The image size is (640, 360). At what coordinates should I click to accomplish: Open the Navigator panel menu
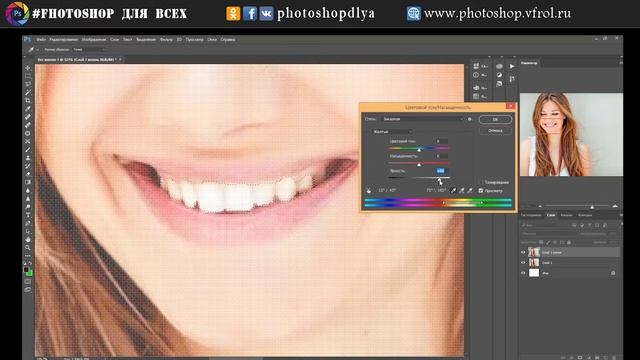click(620, 63)
